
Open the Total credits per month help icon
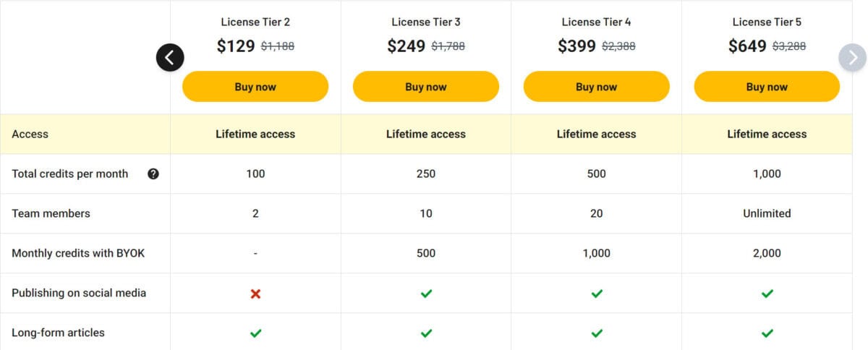tap(153, 174)
